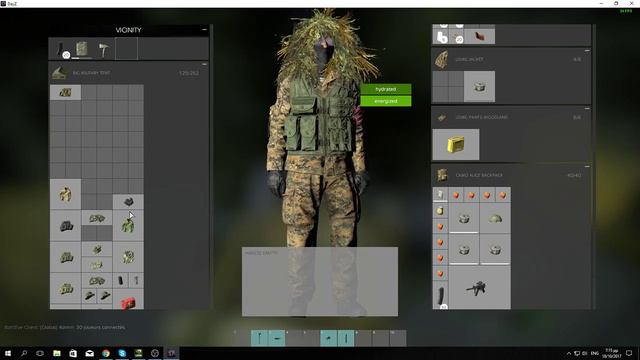Select the paper item in backpack's first slot
The image size is (640, 360).
pos(440,195)
